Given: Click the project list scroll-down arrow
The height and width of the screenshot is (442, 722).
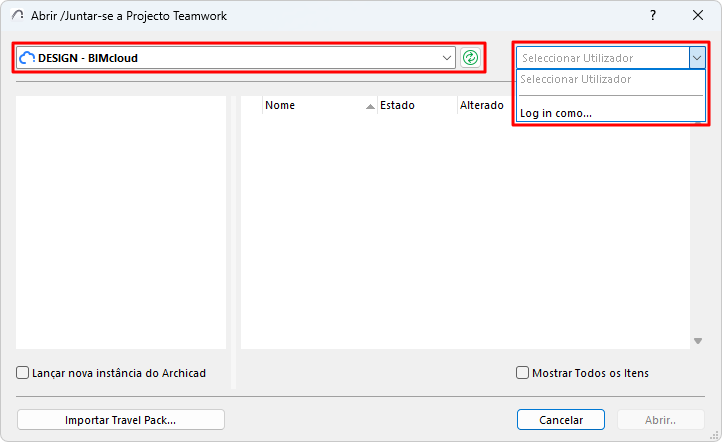Looking at the screenshot, I should point(697,341).
